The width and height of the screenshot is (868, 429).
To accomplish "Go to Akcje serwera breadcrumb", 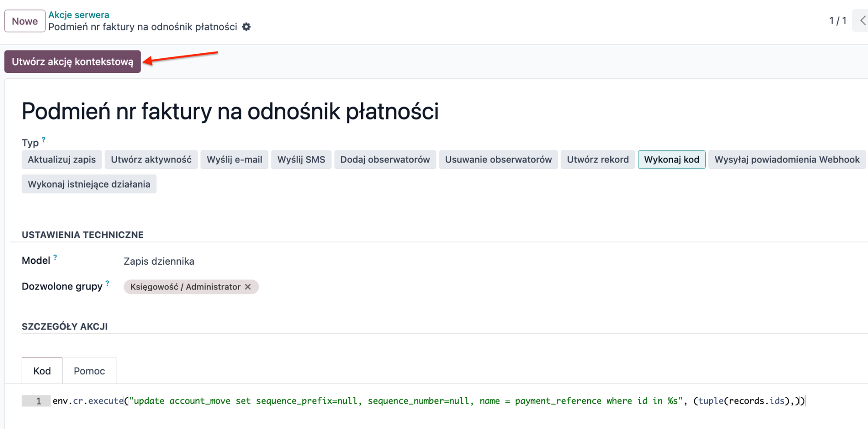I will (79, 15).
